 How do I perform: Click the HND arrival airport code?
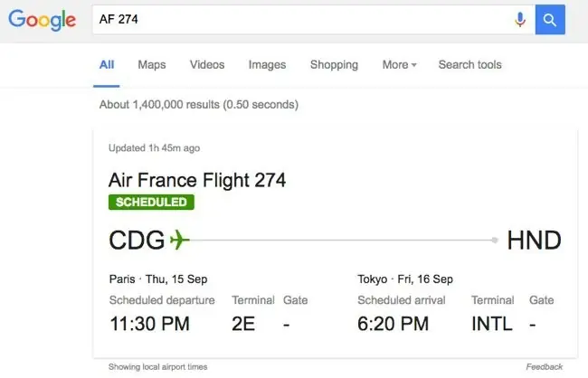pos(534,240)
